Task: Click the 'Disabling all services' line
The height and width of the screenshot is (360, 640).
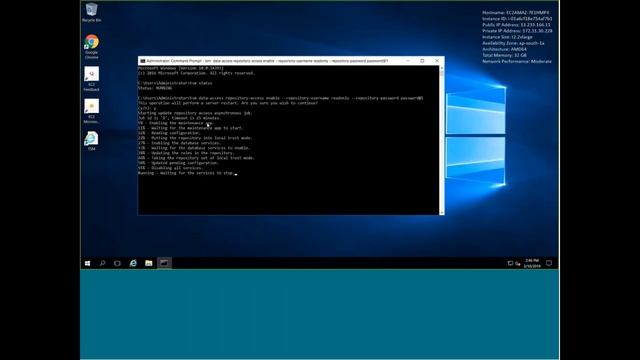Action: click(x=170, y=168)
